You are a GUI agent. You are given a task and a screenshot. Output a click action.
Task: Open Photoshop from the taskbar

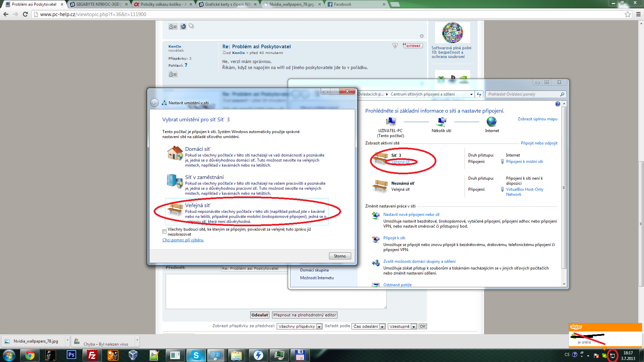click(71, 355)
